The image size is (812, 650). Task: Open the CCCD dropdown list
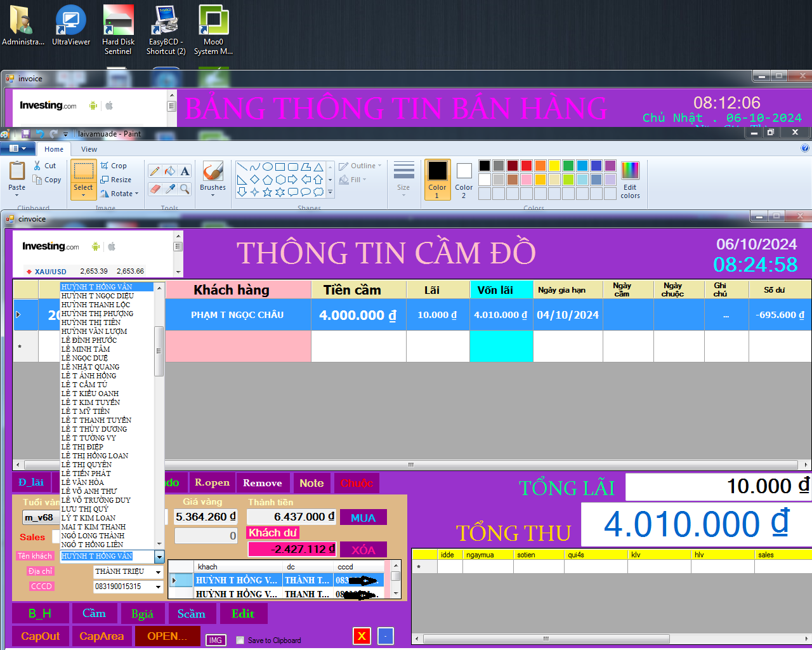(159, 587)
